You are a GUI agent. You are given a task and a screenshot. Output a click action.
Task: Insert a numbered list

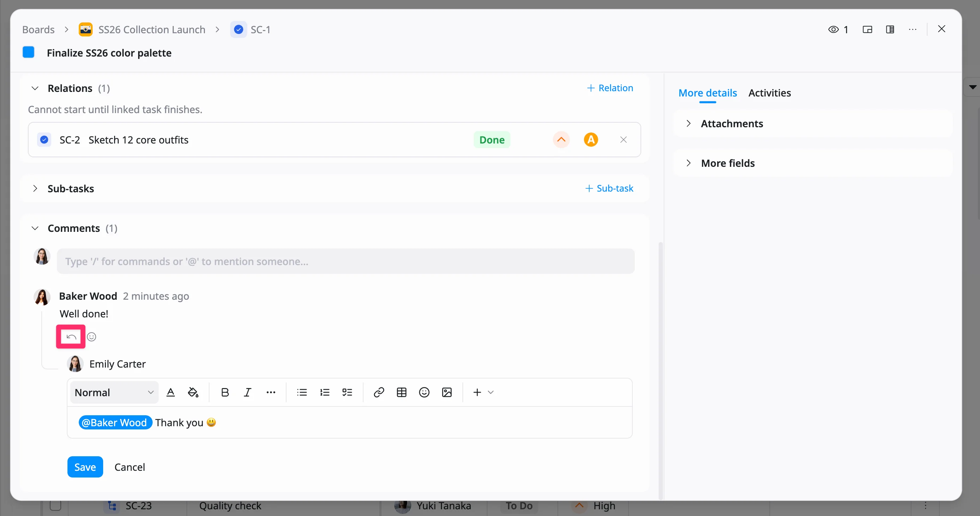click(x=325, y=392)
